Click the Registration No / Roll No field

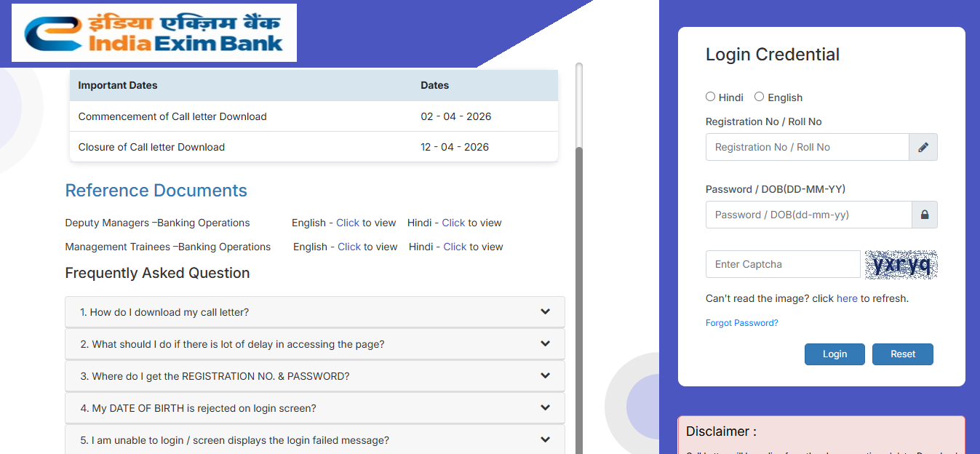pyautogui.click(x=807, y=147)
